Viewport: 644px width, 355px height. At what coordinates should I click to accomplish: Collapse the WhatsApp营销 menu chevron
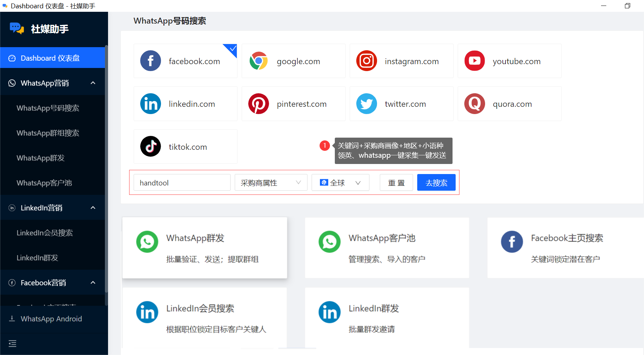point(93,83)
